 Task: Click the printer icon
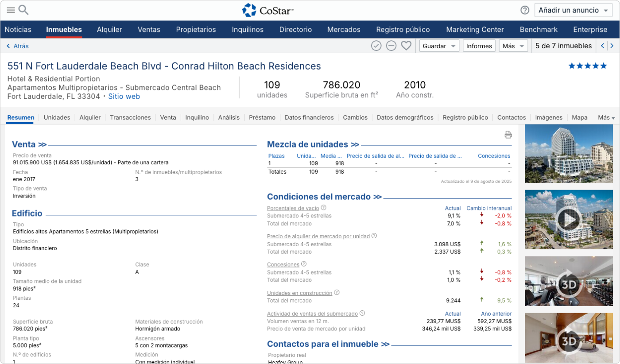pos(508,135)
